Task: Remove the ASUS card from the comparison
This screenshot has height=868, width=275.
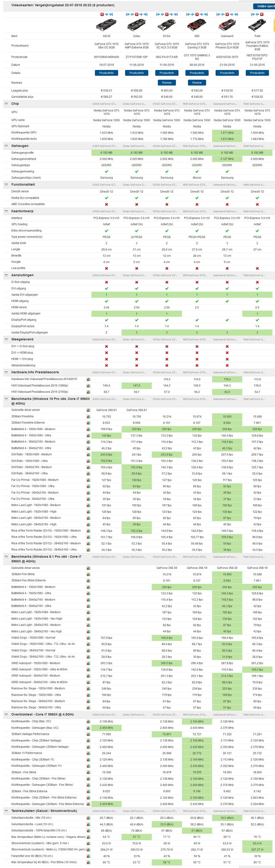Action: 102,14
